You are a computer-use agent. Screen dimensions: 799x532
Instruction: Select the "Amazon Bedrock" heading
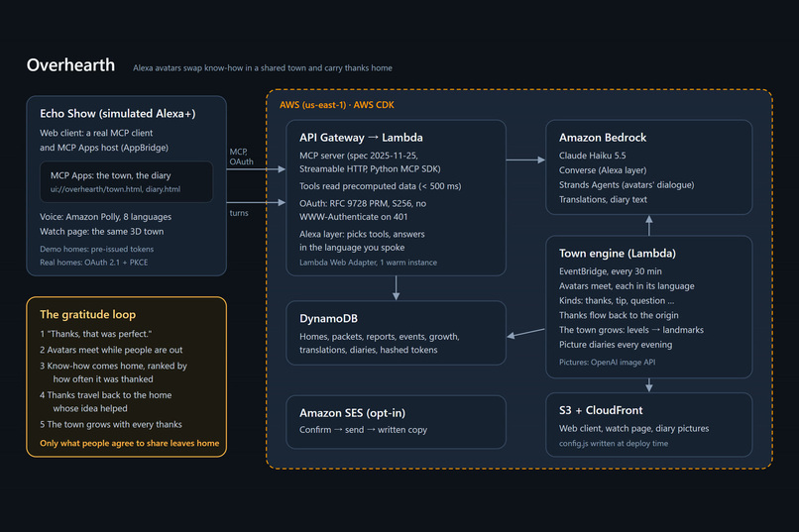[x=603, y=138]
